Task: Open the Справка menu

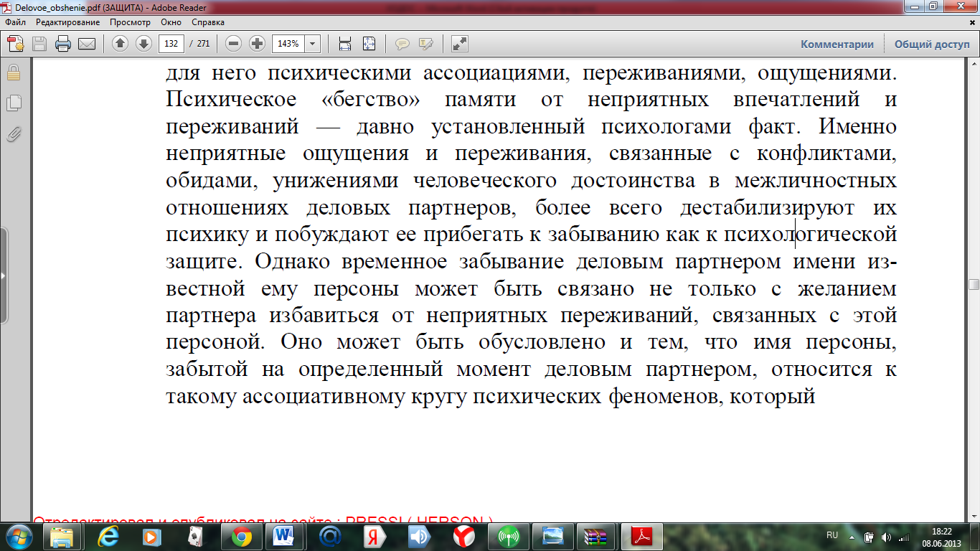Action: (208, 22)
